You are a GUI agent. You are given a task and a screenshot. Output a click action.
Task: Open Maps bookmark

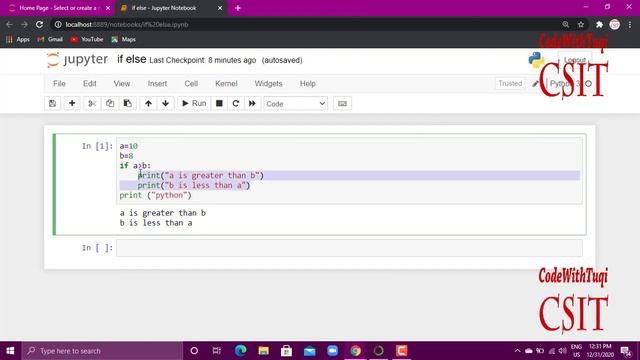coord(124,40)
